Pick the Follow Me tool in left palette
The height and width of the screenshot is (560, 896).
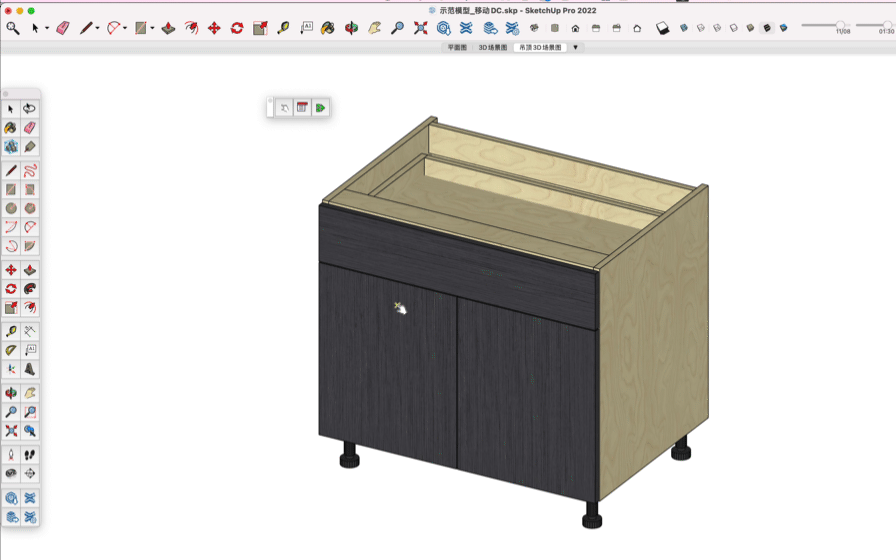[30, 289]
